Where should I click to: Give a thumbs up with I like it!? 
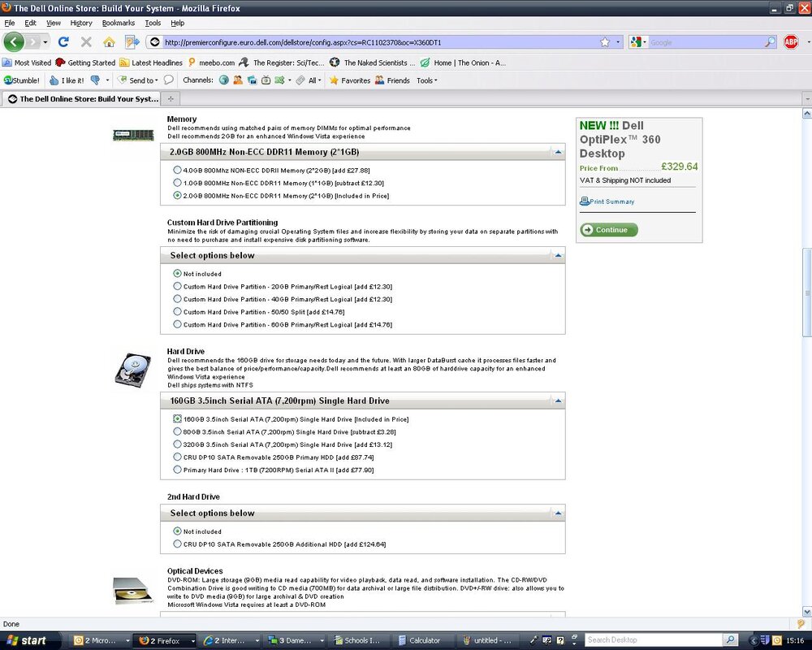pyautogui.click(x=67, y=80)
